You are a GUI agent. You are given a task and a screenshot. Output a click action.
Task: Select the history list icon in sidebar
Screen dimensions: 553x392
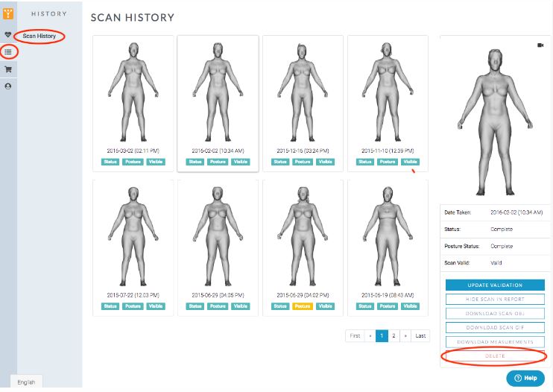(8, 52)
